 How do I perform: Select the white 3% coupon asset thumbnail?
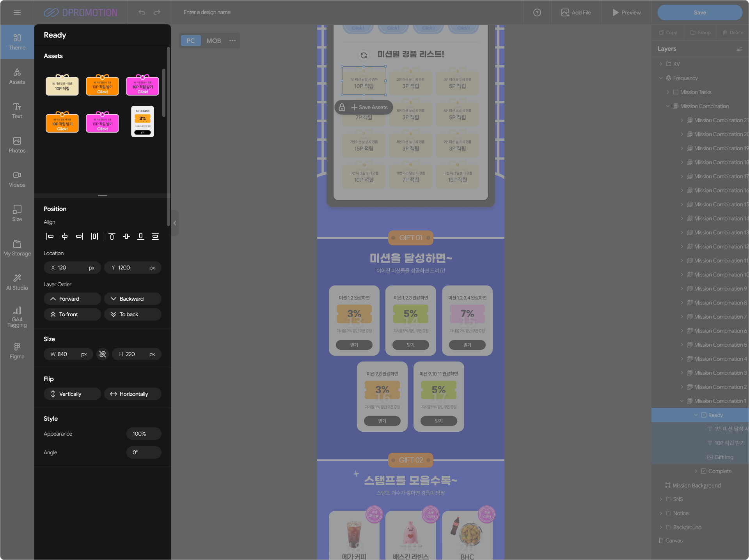142,121
